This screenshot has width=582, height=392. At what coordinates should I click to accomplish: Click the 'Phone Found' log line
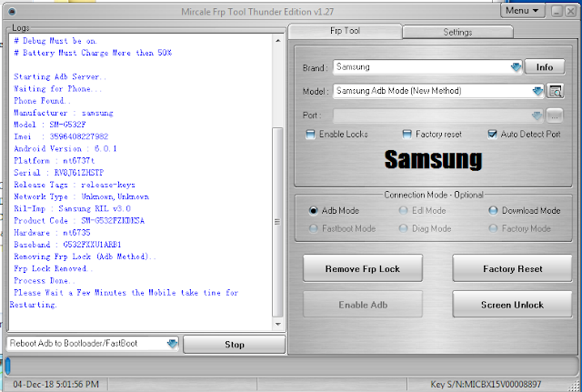[x=42, y=101]
